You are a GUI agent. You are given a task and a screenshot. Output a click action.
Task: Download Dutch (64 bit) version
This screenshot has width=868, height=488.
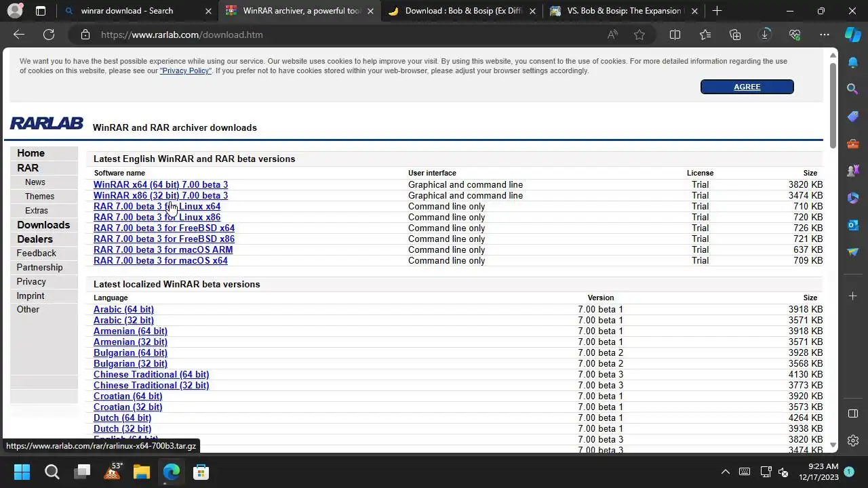pos(122,418)
